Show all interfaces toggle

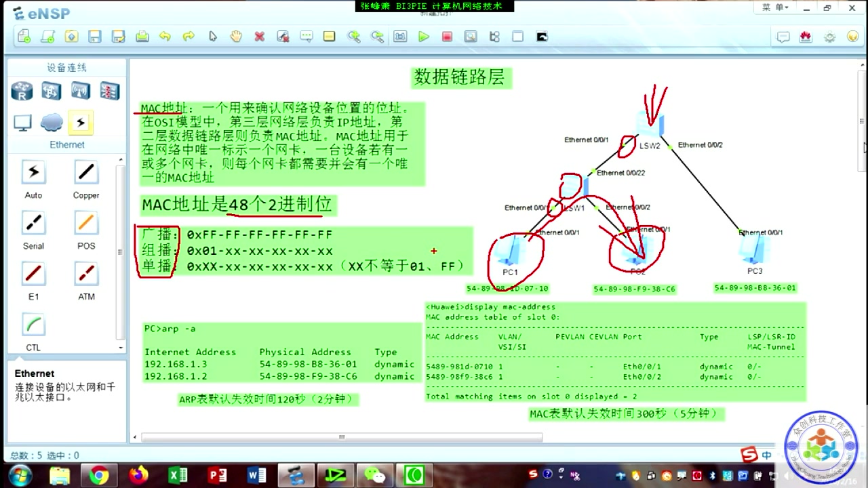pyautogui.click(x=494, y=37)
